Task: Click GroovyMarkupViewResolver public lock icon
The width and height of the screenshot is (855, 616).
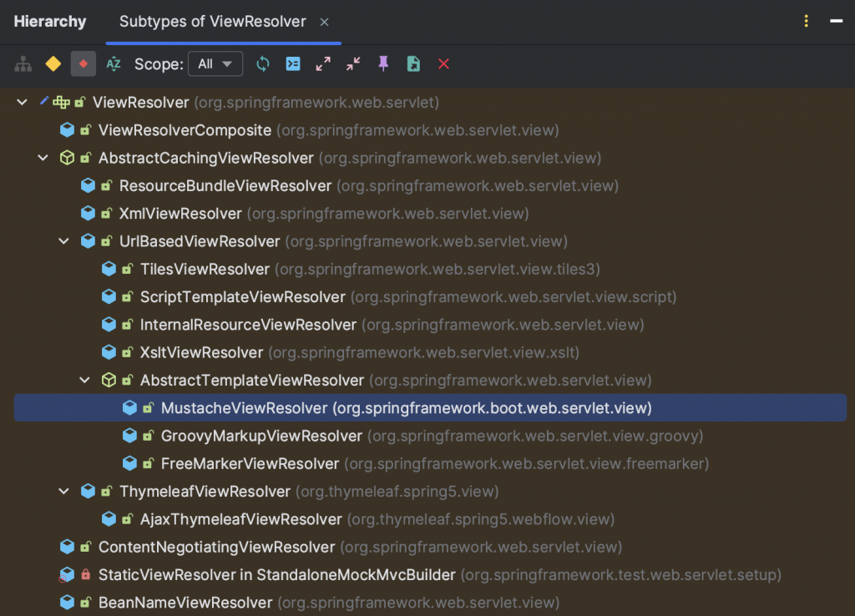Action: [148, 436]
